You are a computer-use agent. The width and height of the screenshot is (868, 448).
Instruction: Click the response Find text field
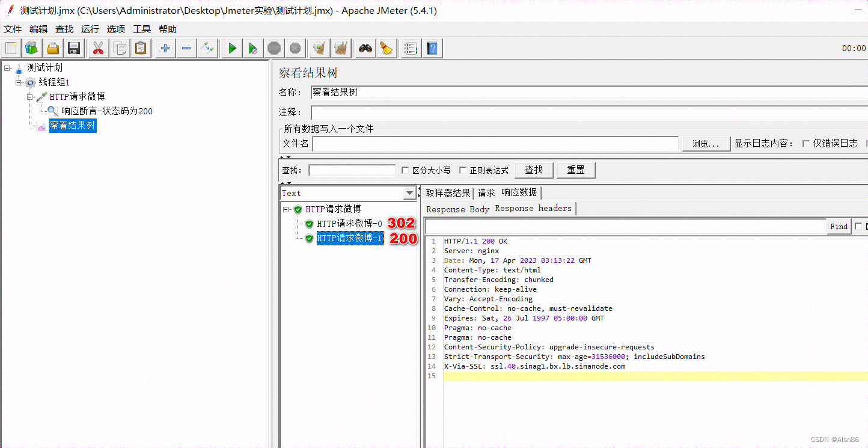click(625, 227)
